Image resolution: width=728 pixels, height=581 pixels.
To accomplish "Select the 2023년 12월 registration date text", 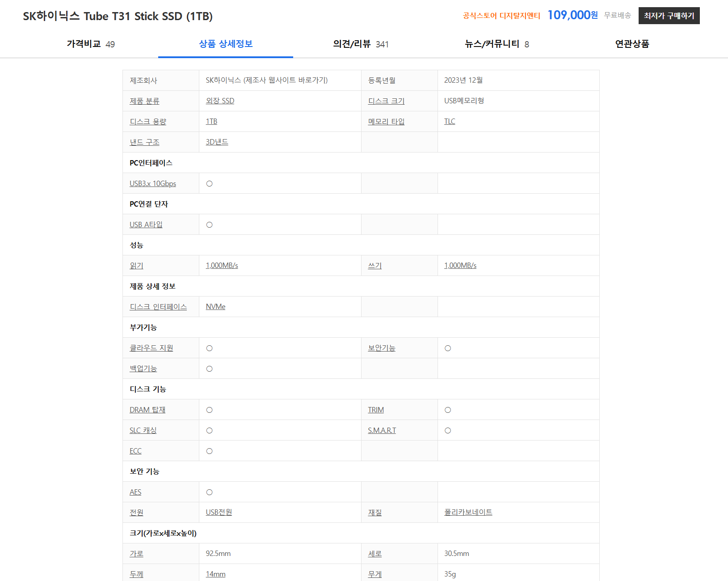I will (x=463, y=80).
